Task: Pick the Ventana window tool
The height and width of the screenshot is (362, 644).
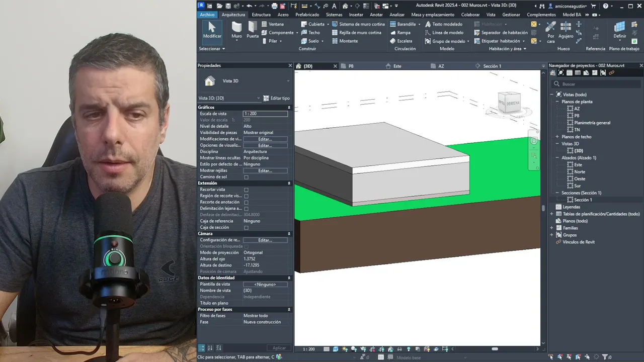Action: tap(272, 24)
